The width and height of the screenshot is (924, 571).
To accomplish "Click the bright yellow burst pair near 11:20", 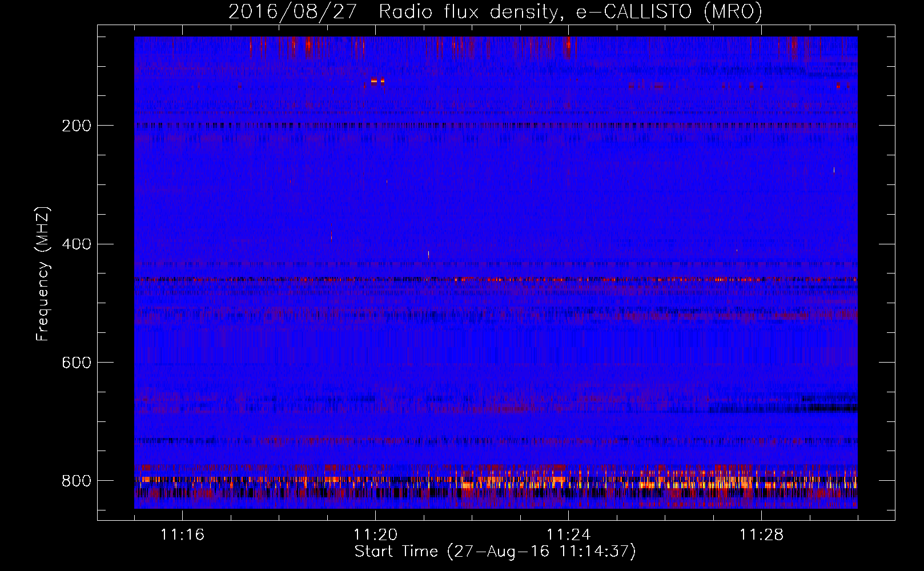I will pyautogui.click(x=377, y=81).
